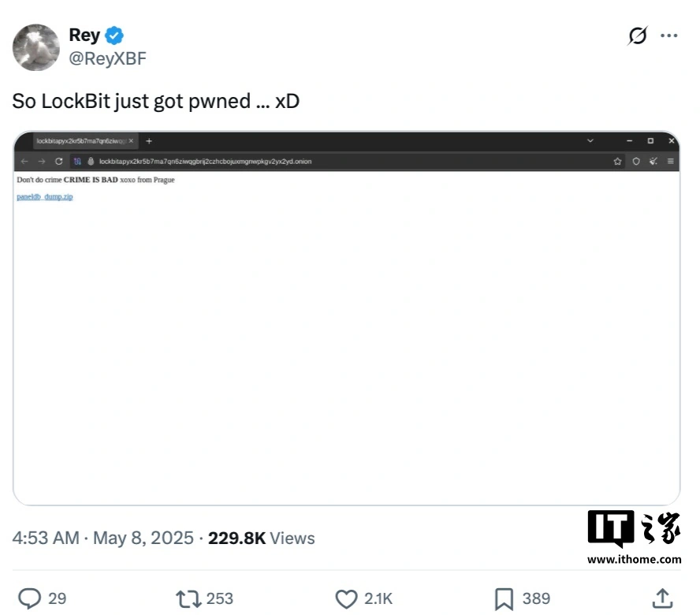Like the tweet with heart icon
Image resolution: width=700 pixels, height=615 pixels.
pos(347,598)
